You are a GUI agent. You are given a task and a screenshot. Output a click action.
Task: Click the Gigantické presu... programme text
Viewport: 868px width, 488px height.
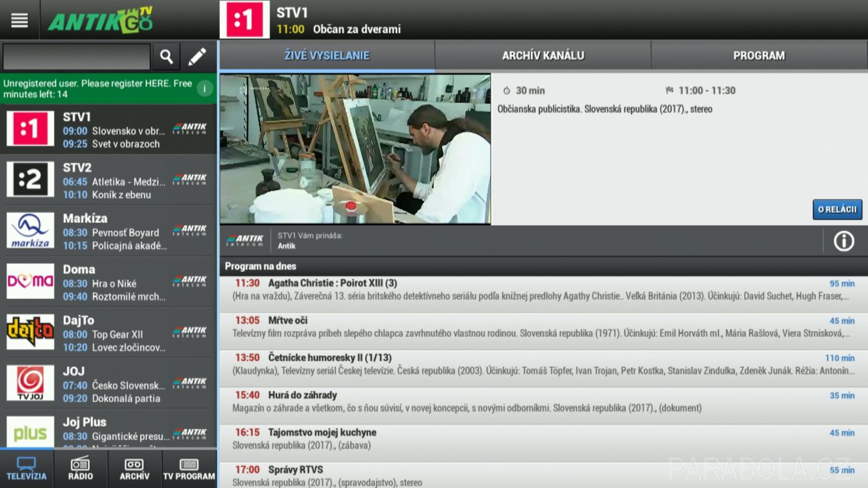pos(130,437)
